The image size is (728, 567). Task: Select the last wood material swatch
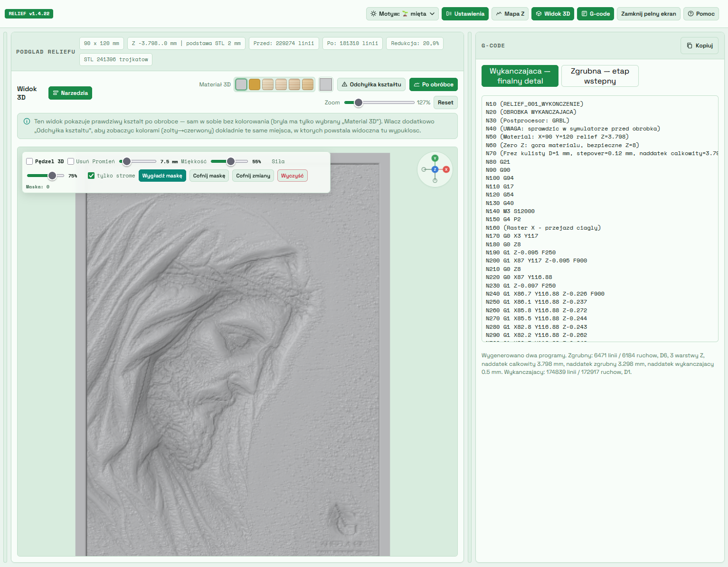308,84
